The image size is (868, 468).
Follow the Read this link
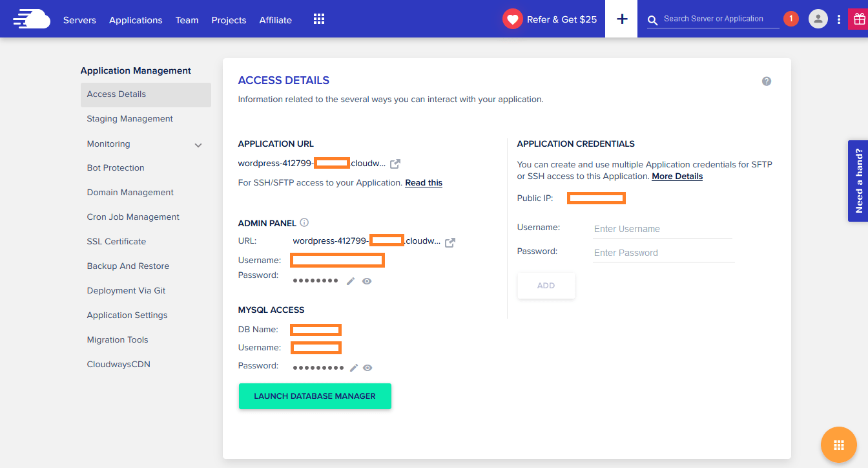(x=424, y=183)
